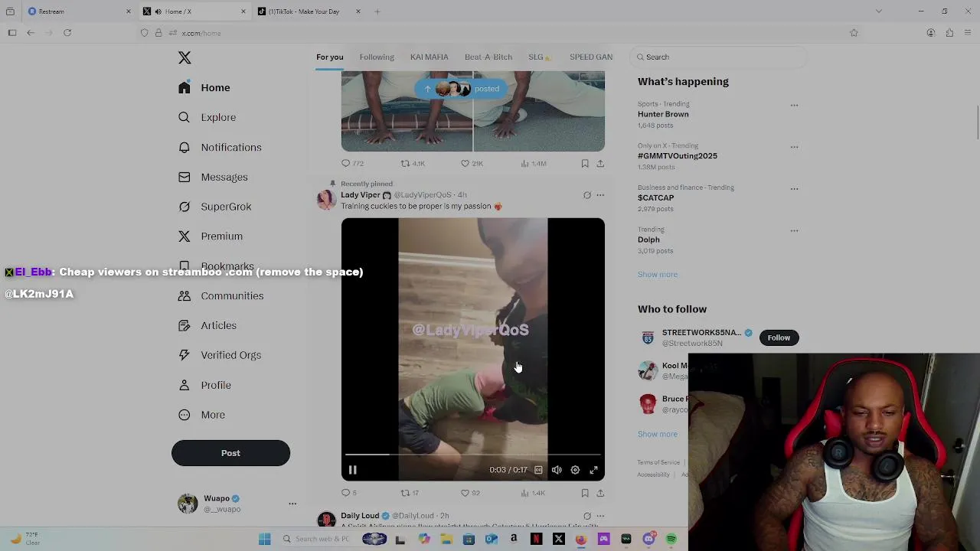Image resolution: width=980 pixels, height=551 pixels.
Task: Open Spotify from the taskbar
Action: (x=671, y=540)
